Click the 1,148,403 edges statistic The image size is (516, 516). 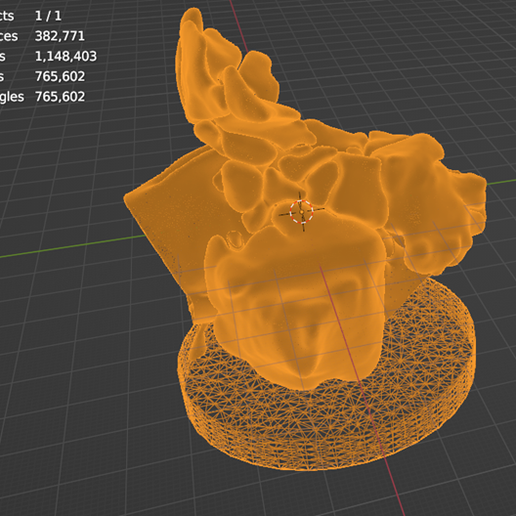point(66,56)
